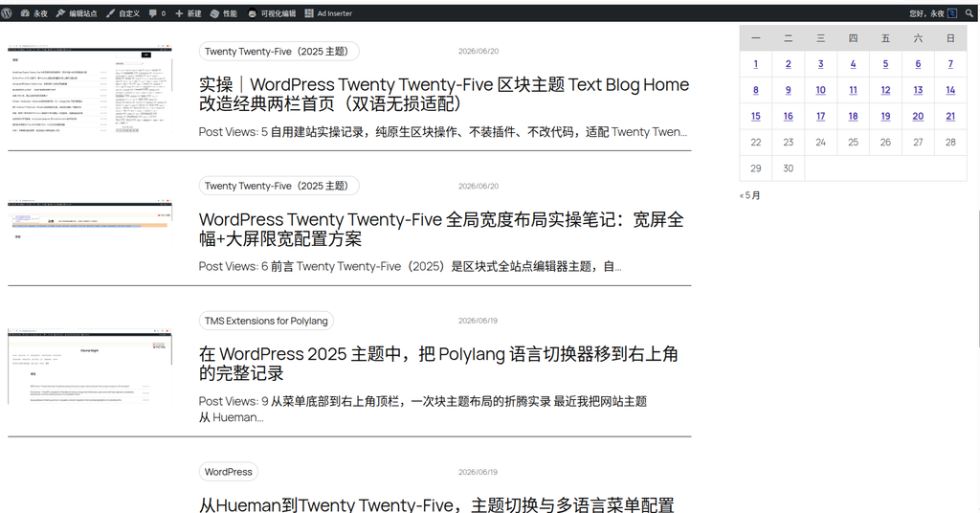Click excerpt starting 'Post Views: 5 自用建站实操记录'
This screenshot has width=980, height=513.
pyautogui.click(x=443, y=132)
